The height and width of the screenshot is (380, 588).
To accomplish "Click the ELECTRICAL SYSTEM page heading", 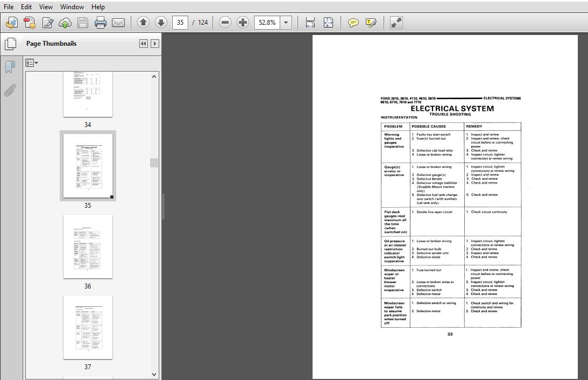I will click(452, 108).
